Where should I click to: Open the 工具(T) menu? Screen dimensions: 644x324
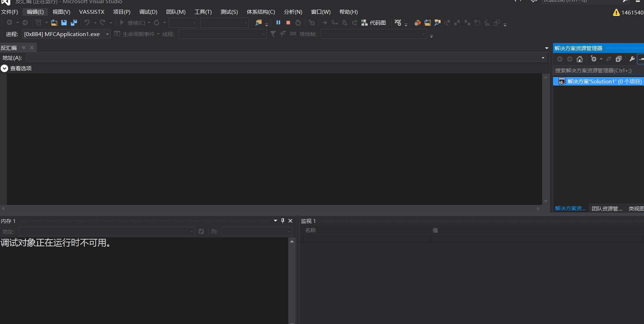tap(203, 12)
